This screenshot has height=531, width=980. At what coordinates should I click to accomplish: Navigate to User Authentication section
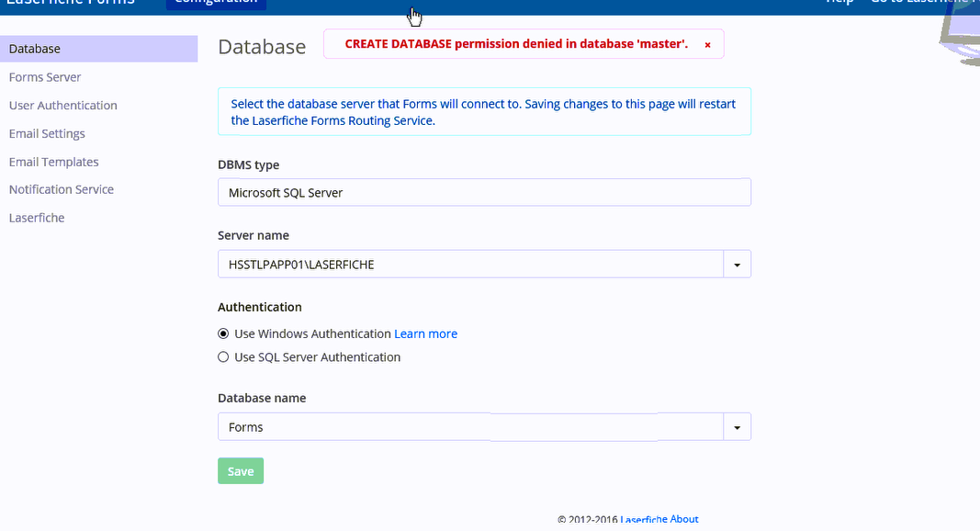(63, 106)
